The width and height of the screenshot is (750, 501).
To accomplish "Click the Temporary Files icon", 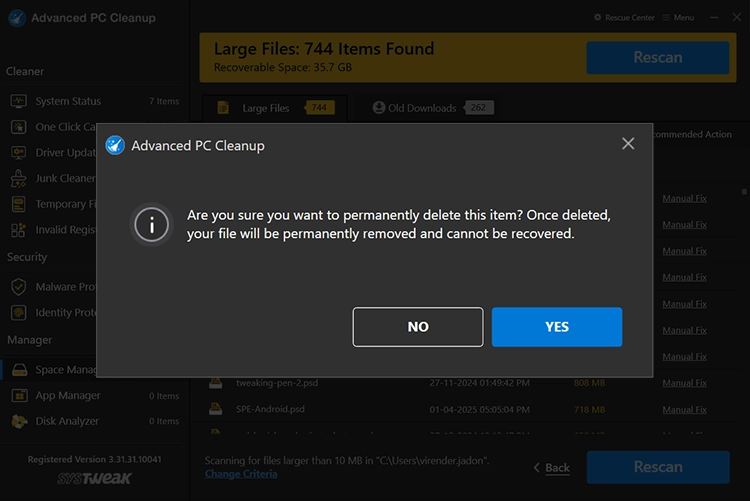I will point(18,204).
